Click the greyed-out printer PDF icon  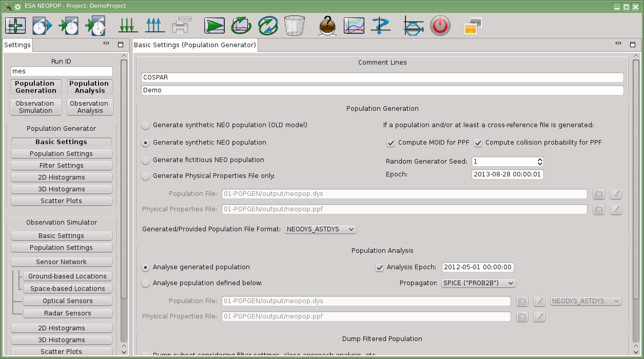click(x=182, y=25)
